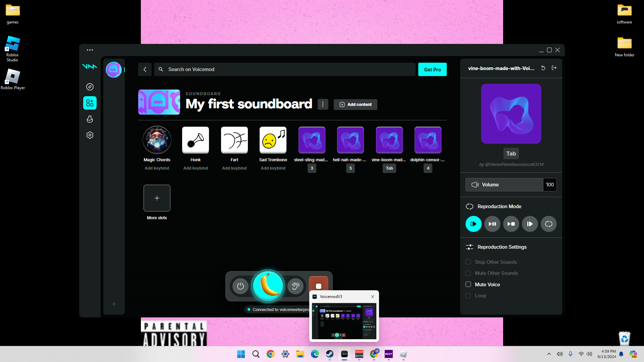Select the first cyan highlighted reproduction mode

tap(474, 224)
